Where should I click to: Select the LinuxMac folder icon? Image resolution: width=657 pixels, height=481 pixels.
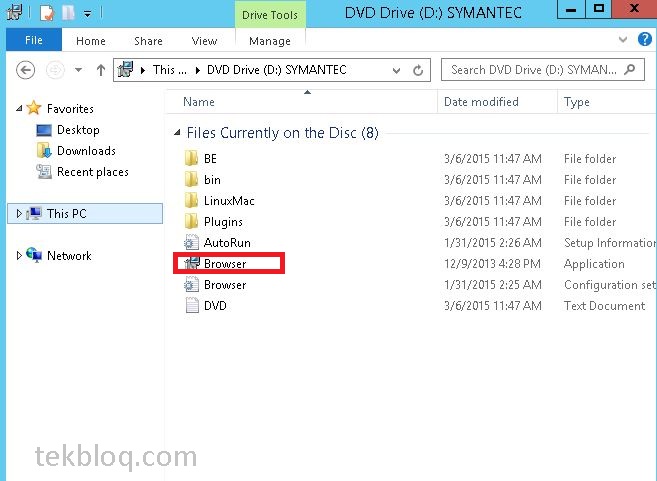[x=191, y=200]
